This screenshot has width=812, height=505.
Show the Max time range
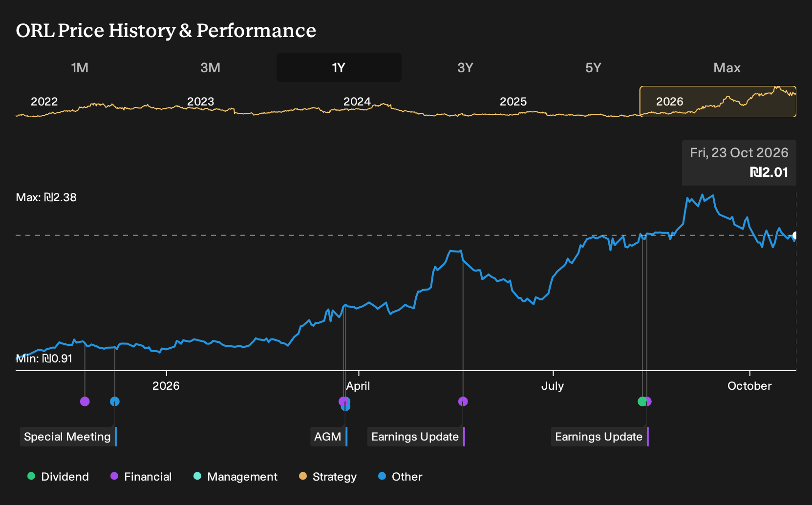727,67
